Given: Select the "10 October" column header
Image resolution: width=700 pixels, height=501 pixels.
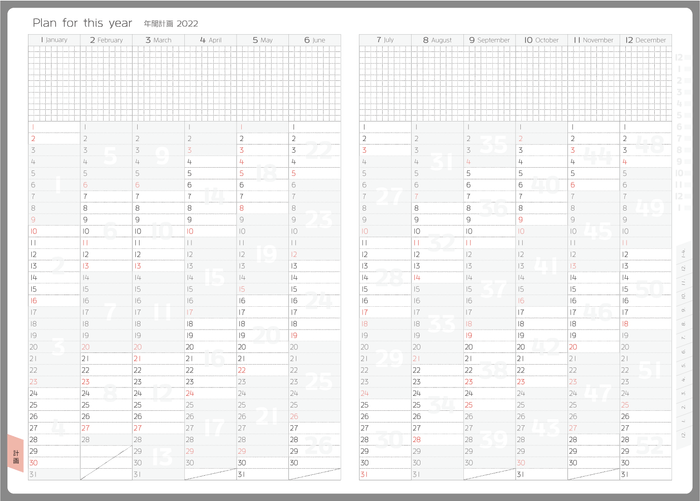Looking at the screenshot, I should 541,40.
